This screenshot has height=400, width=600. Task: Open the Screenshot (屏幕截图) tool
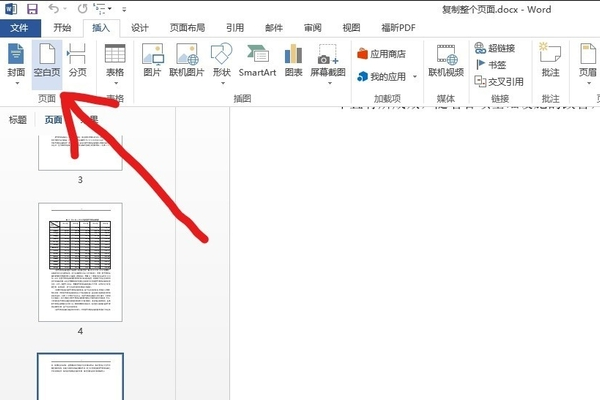327,62
